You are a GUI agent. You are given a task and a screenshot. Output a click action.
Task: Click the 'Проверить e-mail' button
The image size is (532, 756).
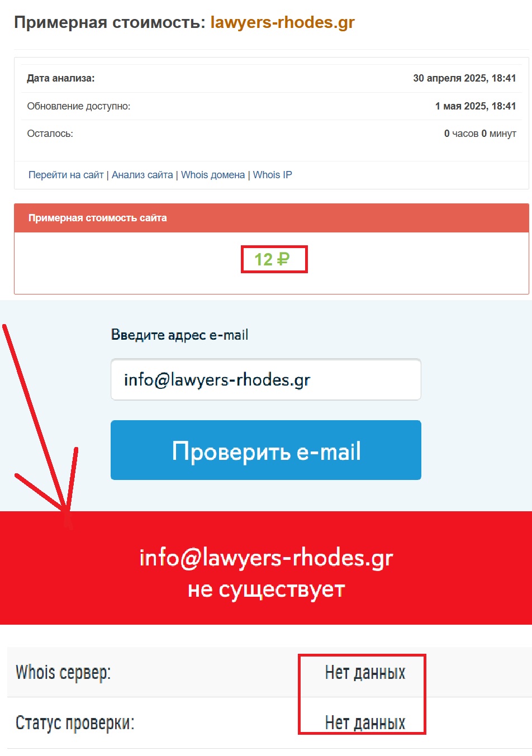pyautogui.click(x=266, y=450)
